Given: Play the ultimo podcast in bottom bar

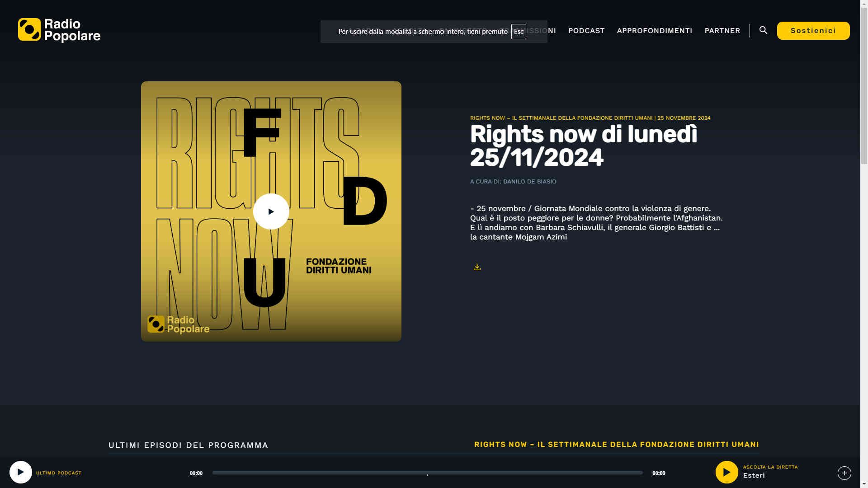Looking at the screenshot, I should (21, 472).
